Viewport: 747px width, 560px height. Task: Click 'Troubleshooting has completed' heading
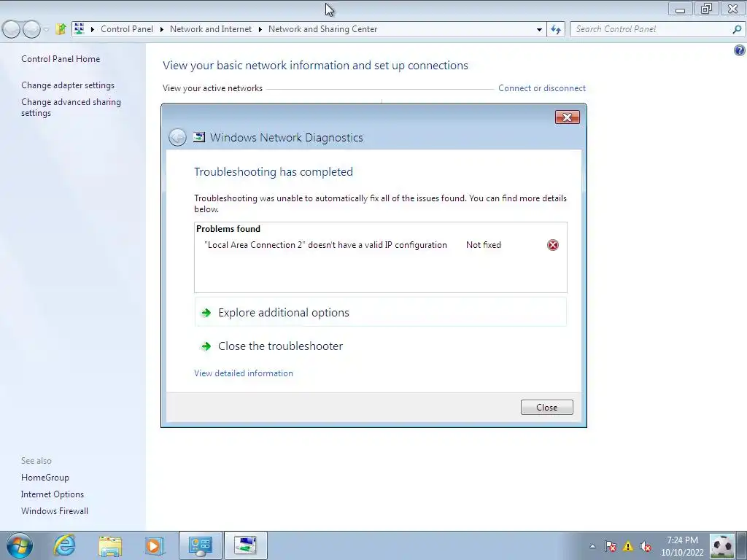tap(274, 172)
